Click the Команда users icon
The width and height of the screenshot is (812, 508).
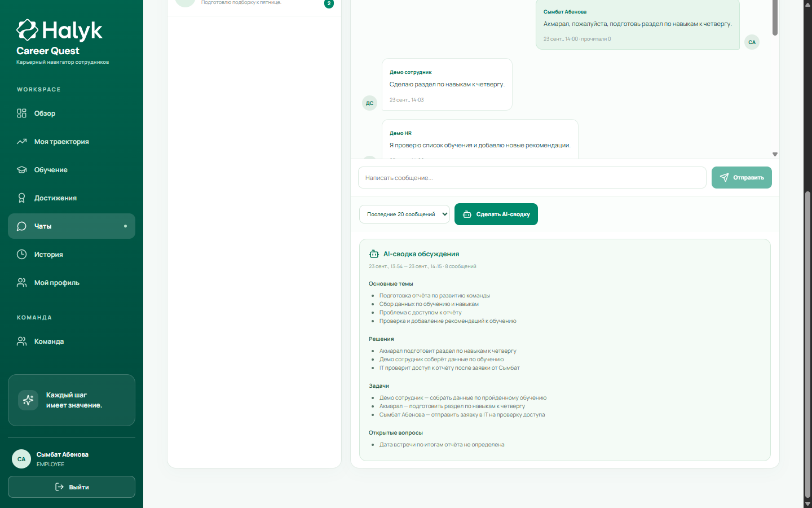click(x=21, y=341)
